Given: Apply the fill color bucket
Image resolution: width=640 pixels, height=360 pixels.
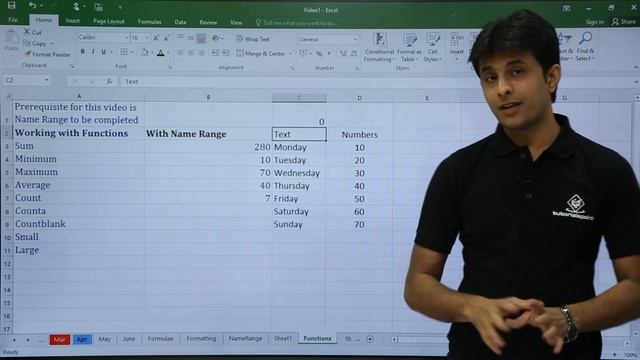Looking at the screenshot, I should 144,52.
